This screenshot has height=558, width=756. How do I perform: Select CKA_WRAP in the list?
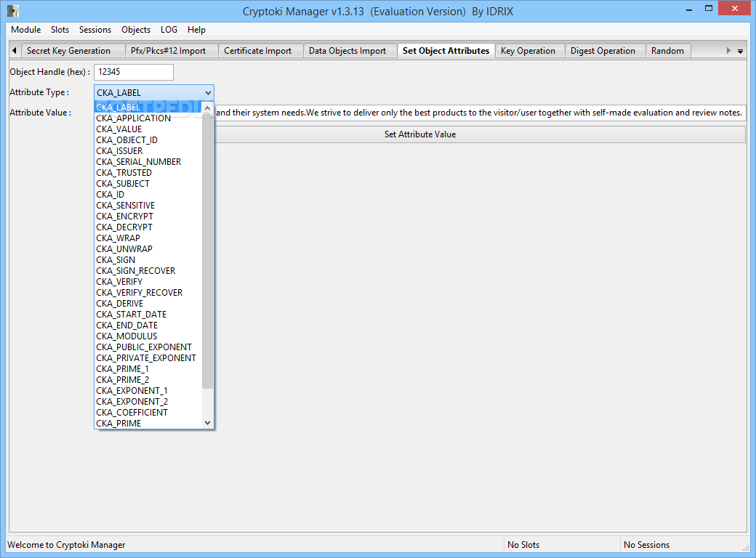148,238
